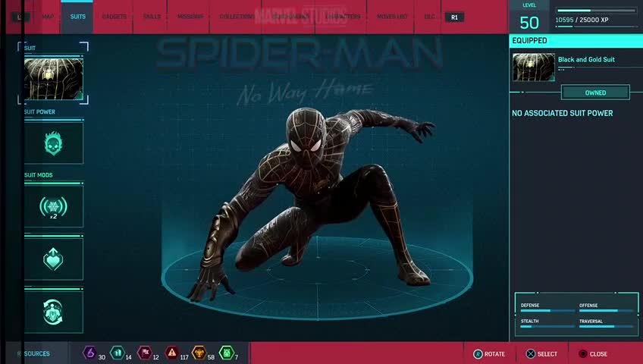
Task: Open the Skills tab
Action: pos(152,17)
